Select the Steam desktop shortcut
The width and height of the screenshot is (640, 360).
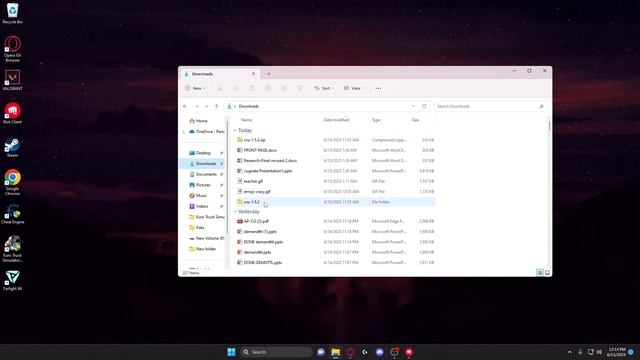click(x=12, y=147)
